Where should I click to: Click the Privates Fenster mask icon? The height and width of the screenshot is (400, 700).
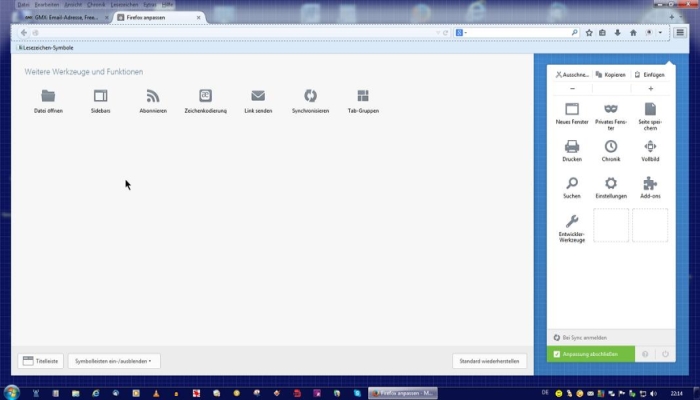click(611, 109)
